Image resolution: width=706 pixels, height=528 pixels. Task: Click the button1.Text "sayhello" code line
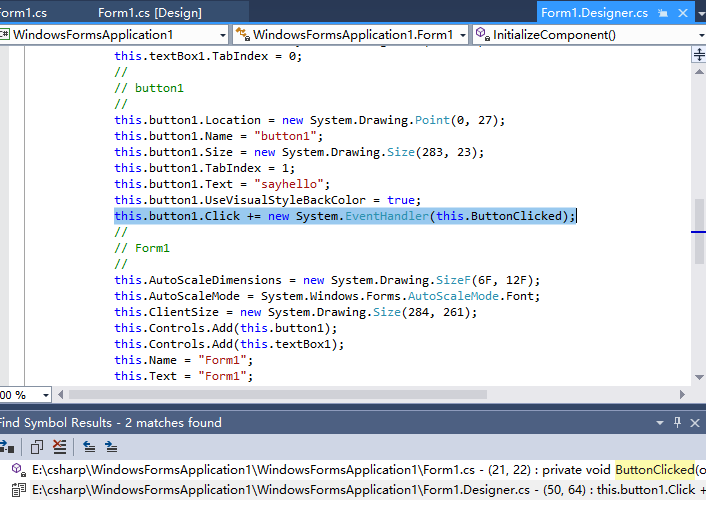pos(222,184)
